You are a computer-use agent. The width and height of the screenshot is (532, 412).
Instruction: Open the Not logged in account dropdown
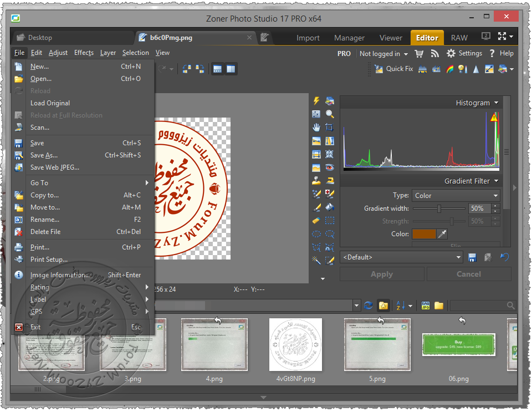point(383,54)
